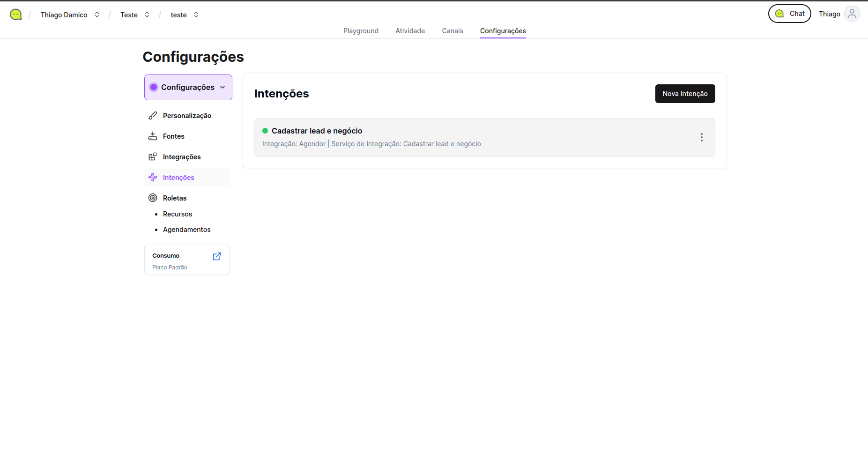Select the Personalização brush icon
This screenshot has width=868, height=454.
[153, 116]
